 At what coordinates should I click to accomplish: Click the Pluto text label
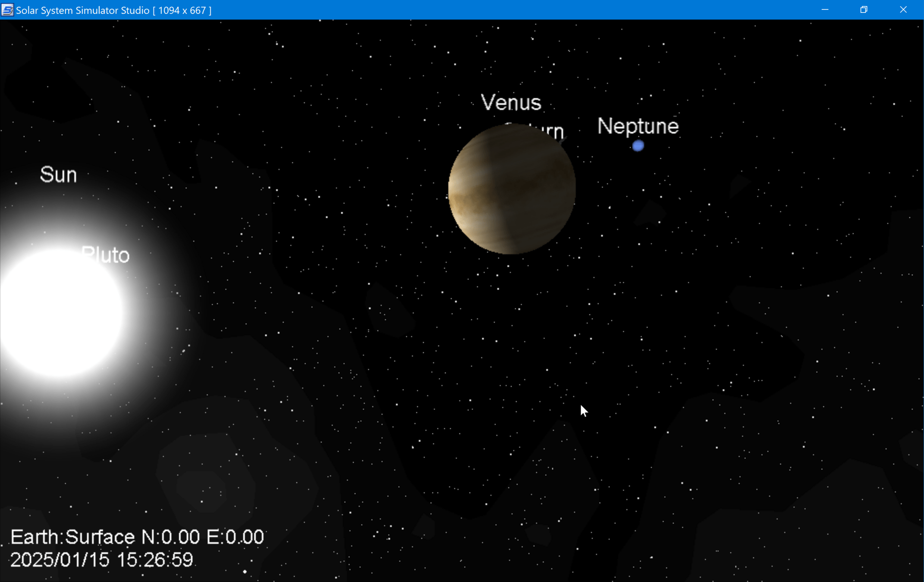coord(106,255)
